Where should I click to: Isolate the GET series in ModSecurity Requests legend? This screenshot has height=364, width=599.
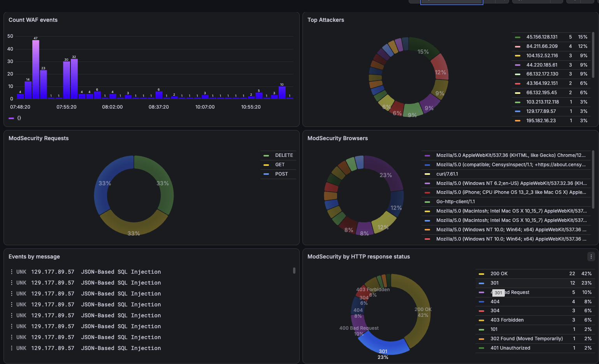(280, 165)
